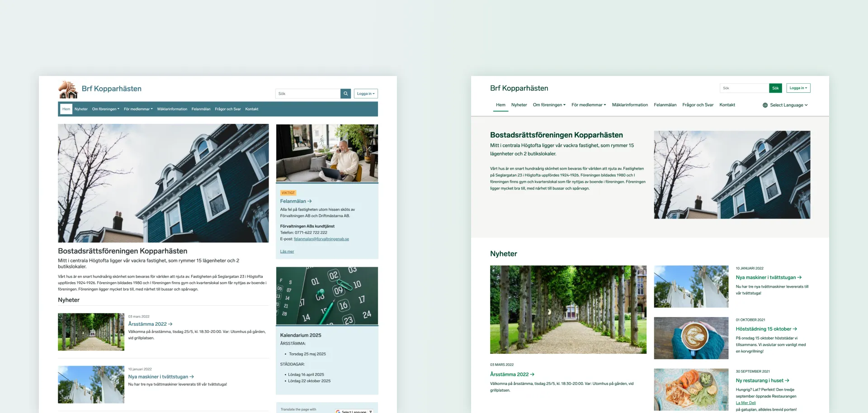Screen dimensions: 868x413
Task: Click Brf Kopparhästen title in left page
Action: pyautogui.click(x=112, y=89)
